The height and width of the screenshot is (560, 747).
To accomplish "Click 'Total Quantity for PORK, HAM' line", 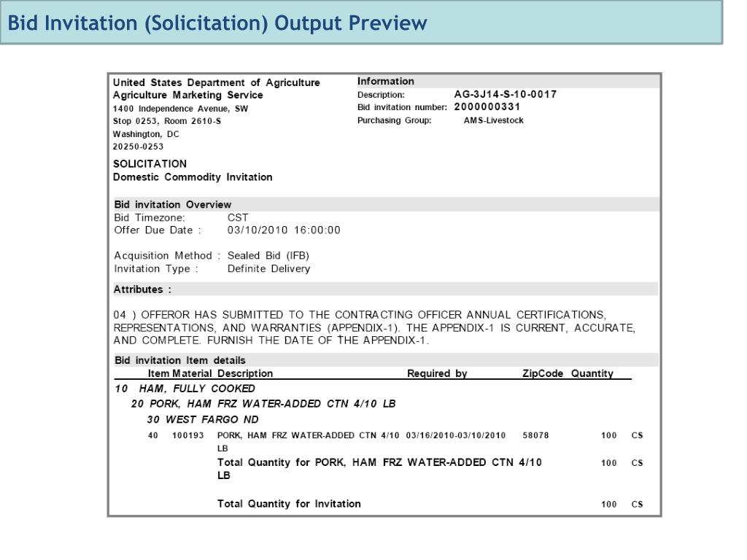I will (379, 469).
